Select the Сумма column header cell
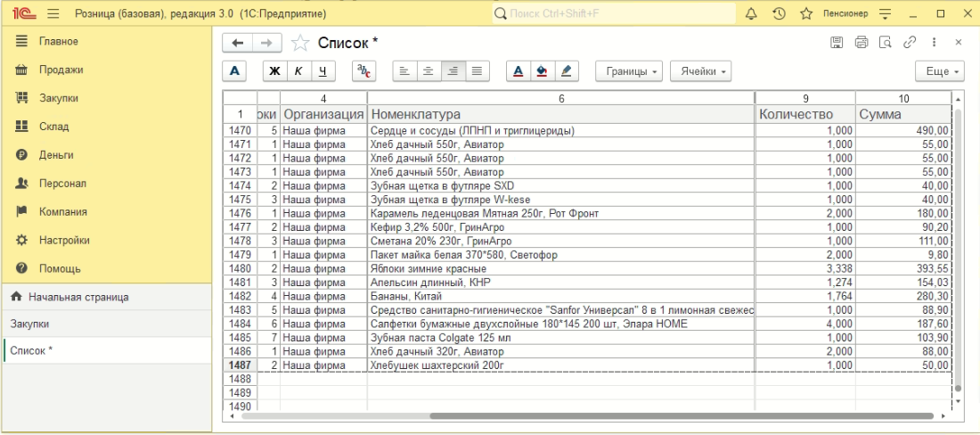980x435 pixels. click(x=903, y=114)
